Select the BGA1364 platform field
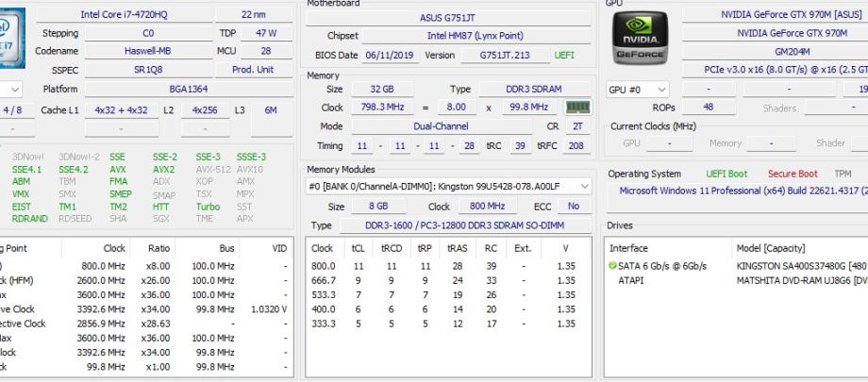 (189, 89)
